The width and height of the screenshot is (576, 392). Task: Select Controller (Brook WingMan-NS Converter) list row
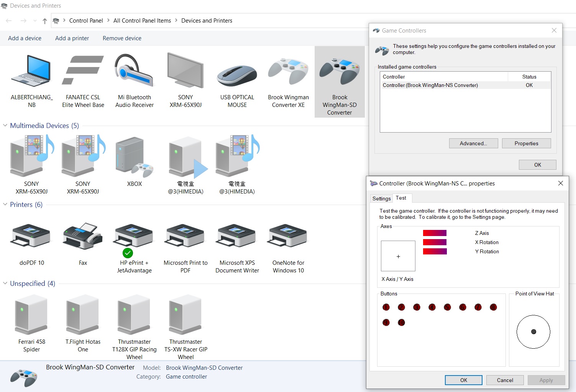(x=465, y=85)
